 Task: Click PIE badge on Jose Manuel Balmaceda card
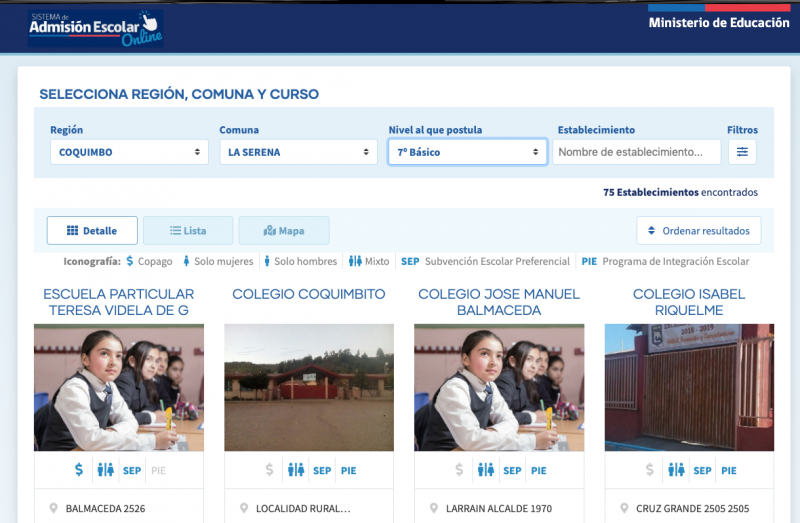coord(539,470)
